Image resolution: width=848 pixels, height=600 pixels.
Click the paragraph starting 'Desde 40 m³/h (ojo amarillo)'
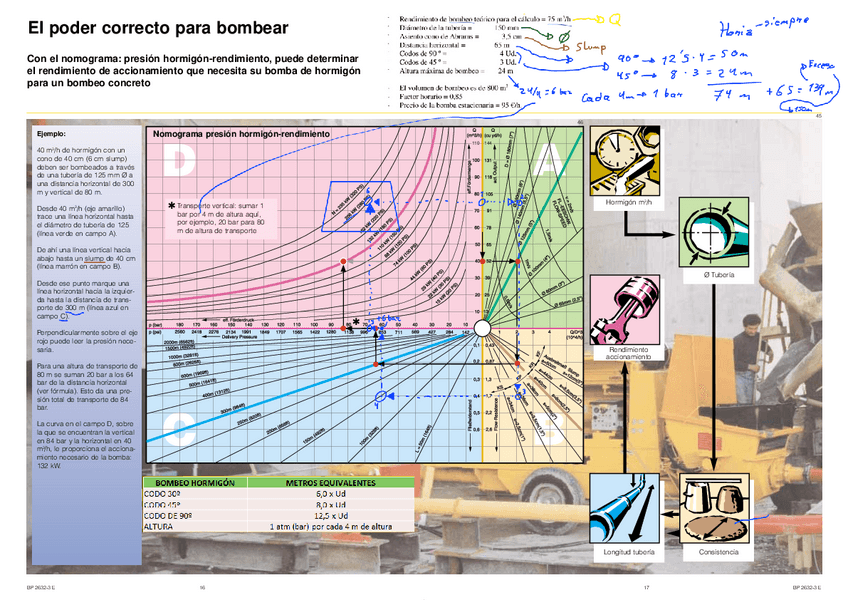click(x=85, y=221)
